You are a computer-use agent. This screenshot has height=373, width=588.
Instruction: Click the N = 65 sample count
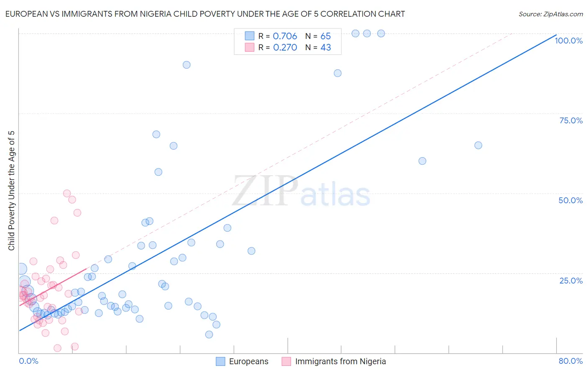(318, 36)
